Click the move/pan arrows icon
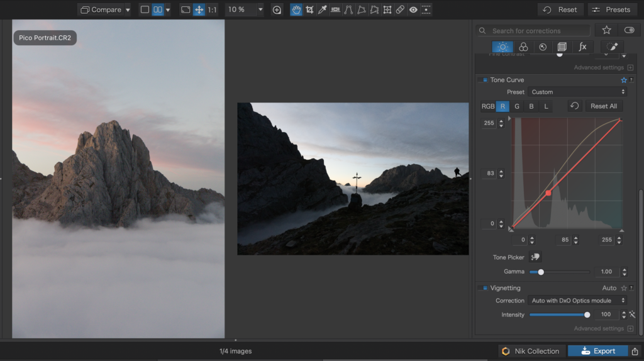The width and height of the screenshot is (644, 361). click(x=199, y=9)
